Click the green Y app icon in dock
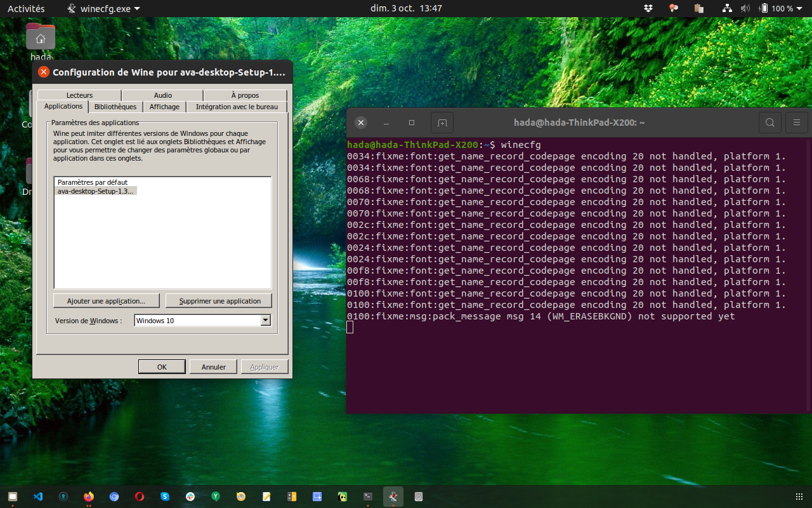 tap(216, 497)
